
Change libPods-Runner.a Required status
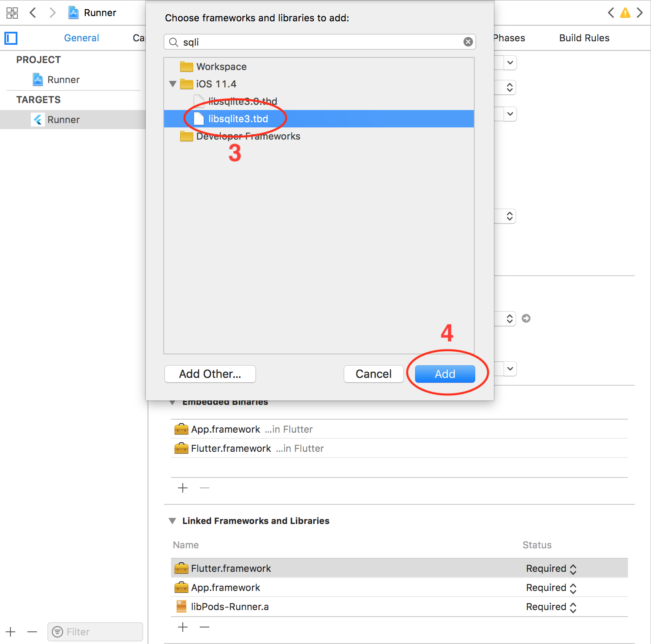click(x=551, y=607)
